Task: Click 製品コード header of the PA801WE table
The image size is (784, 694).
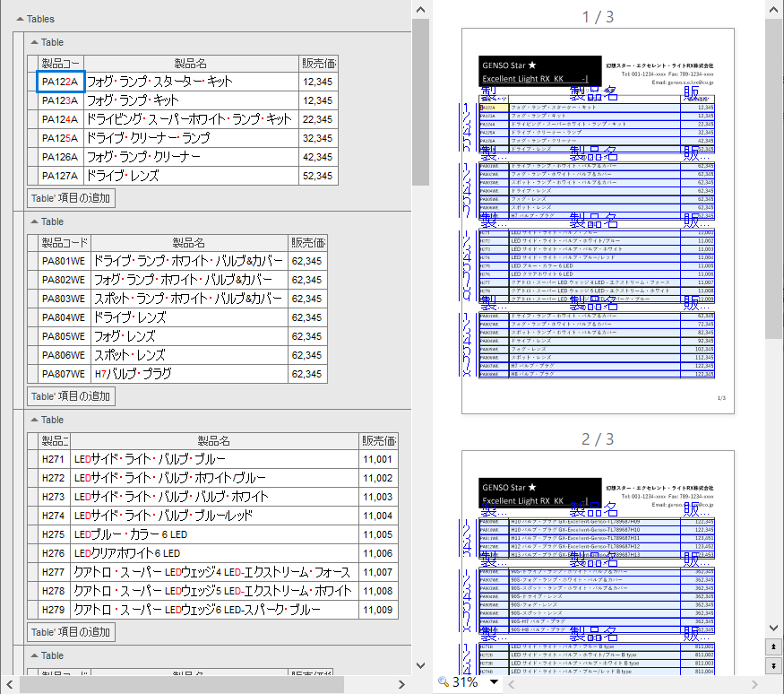Action: pos(64,243)
